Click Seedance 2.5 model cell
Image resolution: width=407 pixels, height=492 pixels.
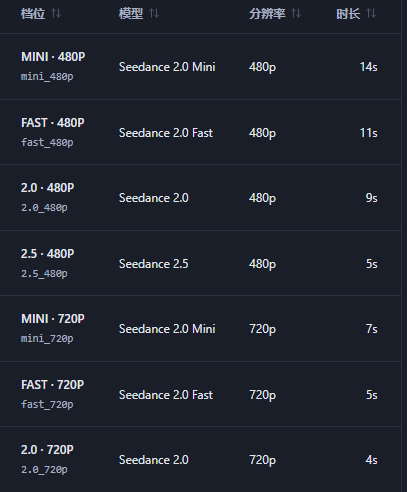[x=154, y=264]
